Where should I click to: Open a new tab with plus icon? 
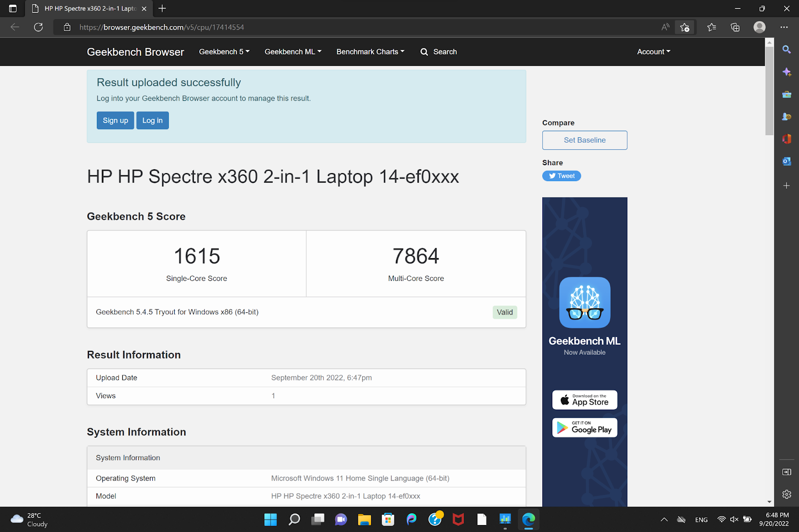coord(162,8)
